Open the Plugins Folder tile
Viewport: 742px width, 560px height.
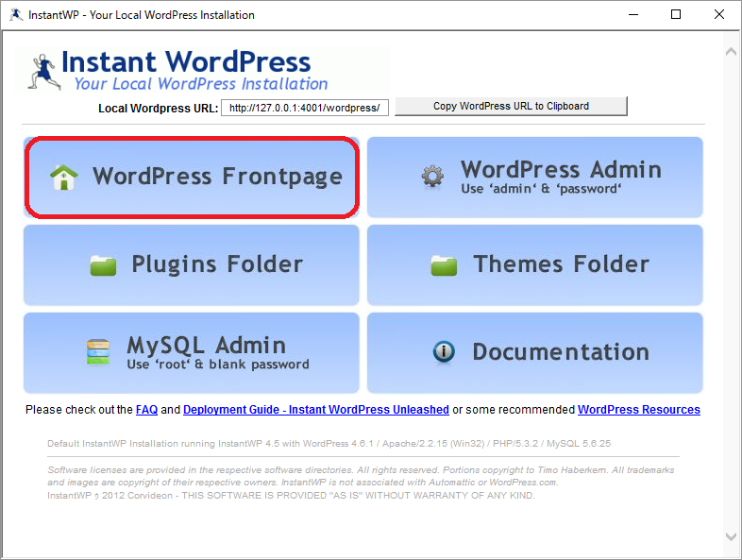192,265
